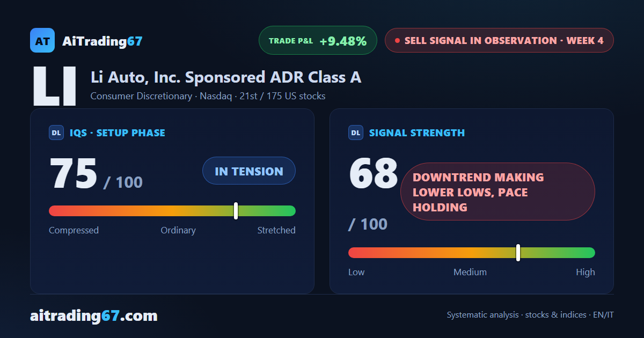Screen dimensions: 644x338
Task: Click the Downtrend Making Lower Lows badge
Action: point(497,192)
